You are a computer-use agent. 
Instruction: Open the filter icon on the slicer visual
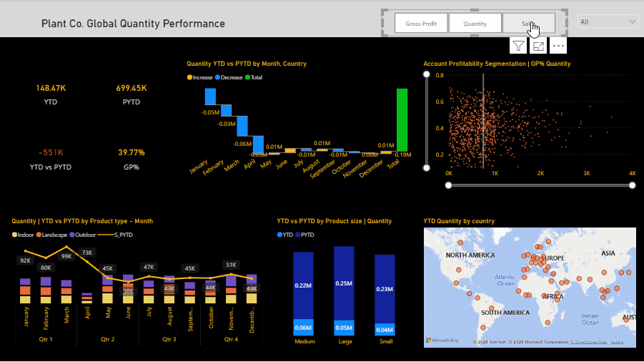tap(518, 46)
